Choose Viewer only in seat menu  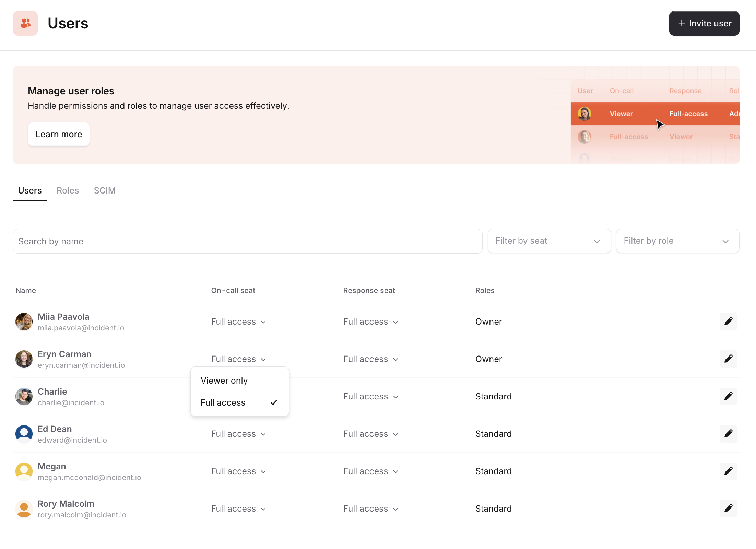click(224, 381)
